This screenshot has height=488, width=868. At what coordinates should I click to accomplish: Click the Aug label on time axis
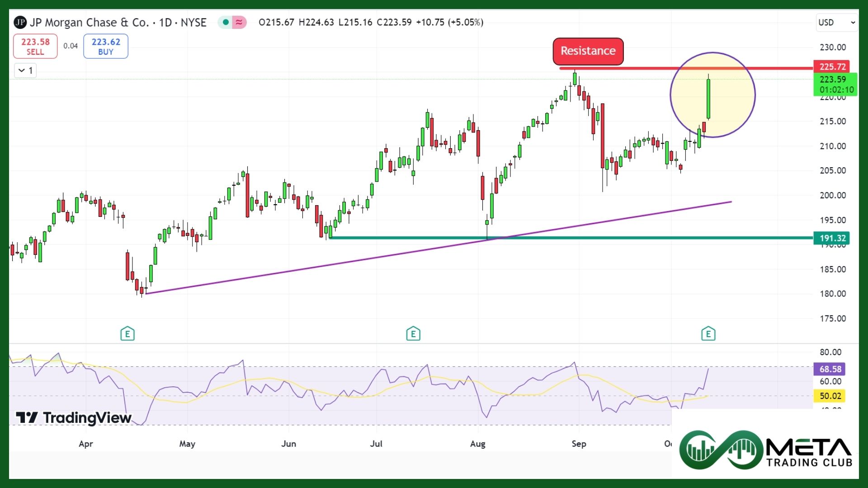tap(478, 444)
